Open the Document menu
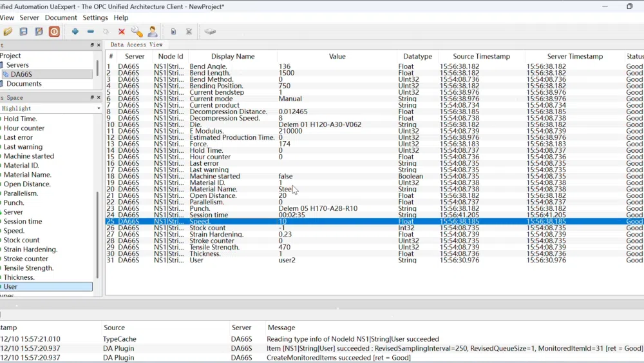 click(61, 17)
